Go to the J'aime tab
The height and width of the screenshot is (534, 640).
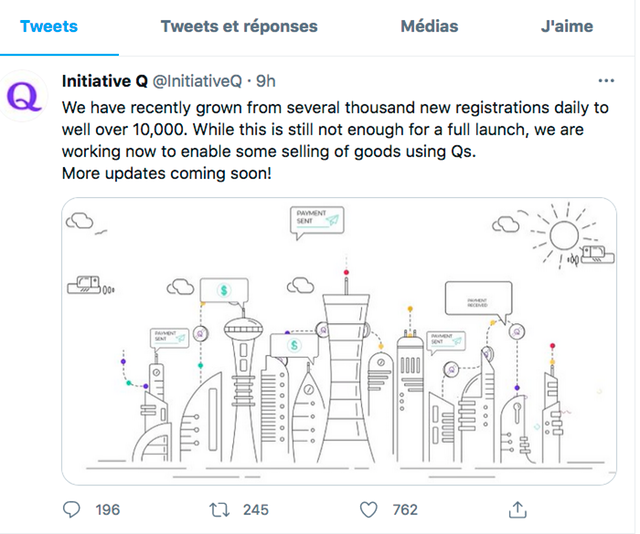(x=567, y=27)
